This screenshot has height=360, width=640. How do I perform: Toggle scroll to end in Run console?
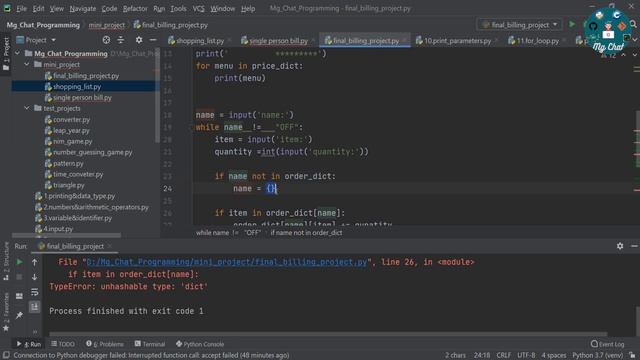pyautogui.click(x=35, y=307)
